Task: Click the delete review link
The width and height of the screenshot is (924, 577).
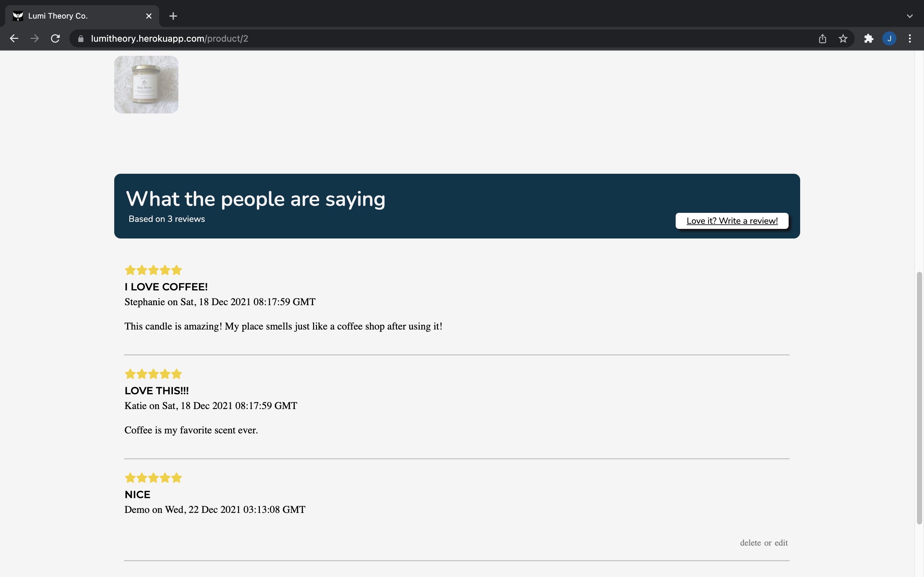Action: 750,543
